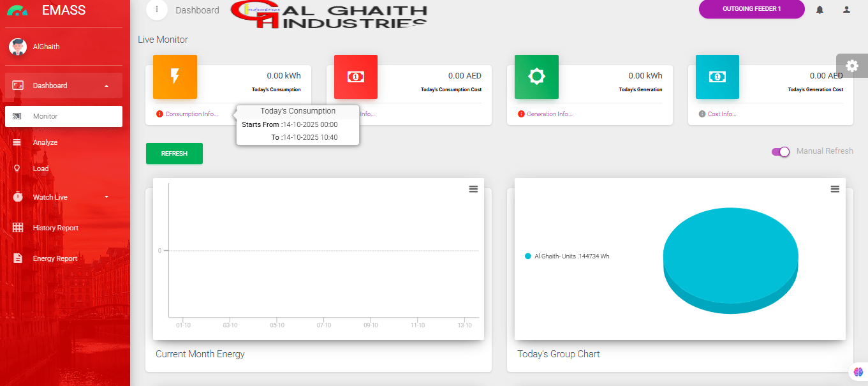
Task: Click the cyan pie chart slice
Action: coord(731,260)
